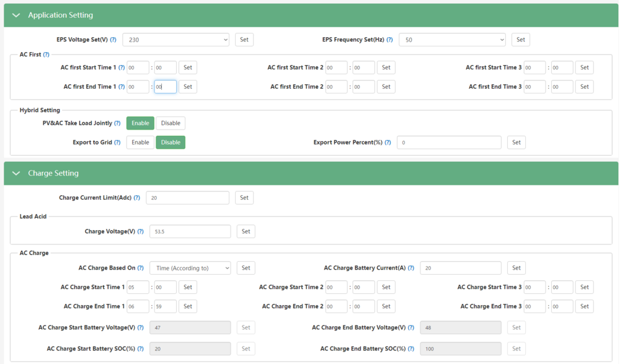Collapse the Application Setting section
This screenshot has width=620, height=364.
pyautogui.click(x=16, y=15)
